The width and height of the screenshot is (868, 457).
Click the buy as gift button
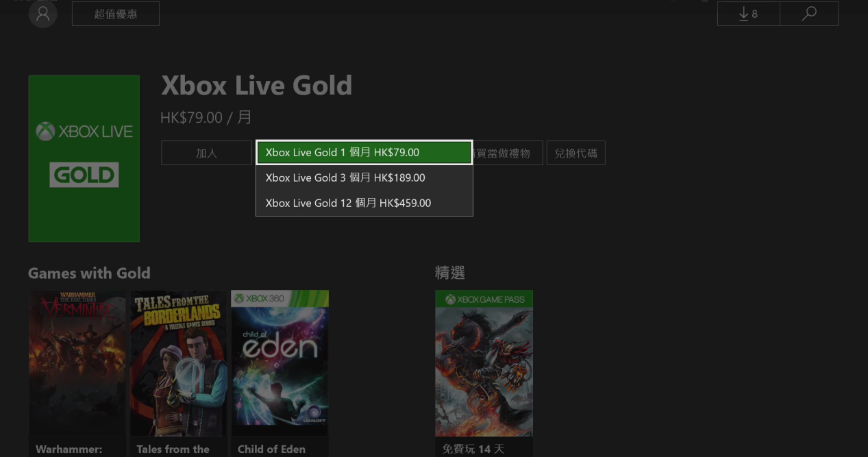[x=508, y=153]
